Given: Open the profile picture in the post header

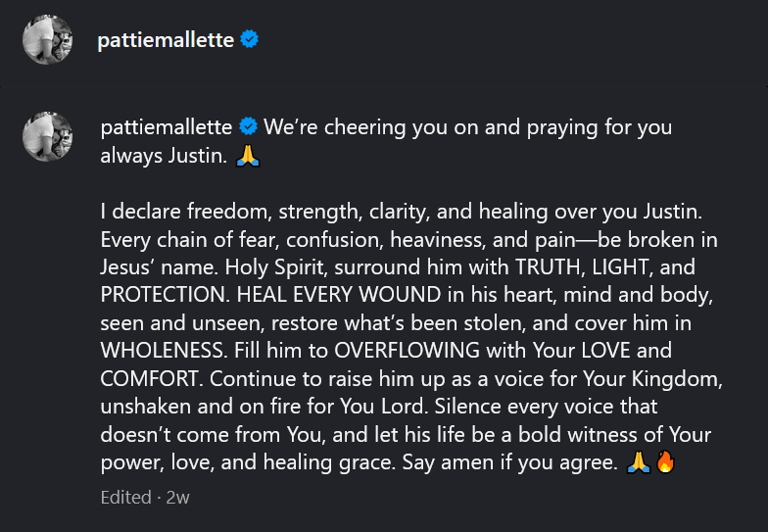Looking at the screenshot, I should point(48,40).
